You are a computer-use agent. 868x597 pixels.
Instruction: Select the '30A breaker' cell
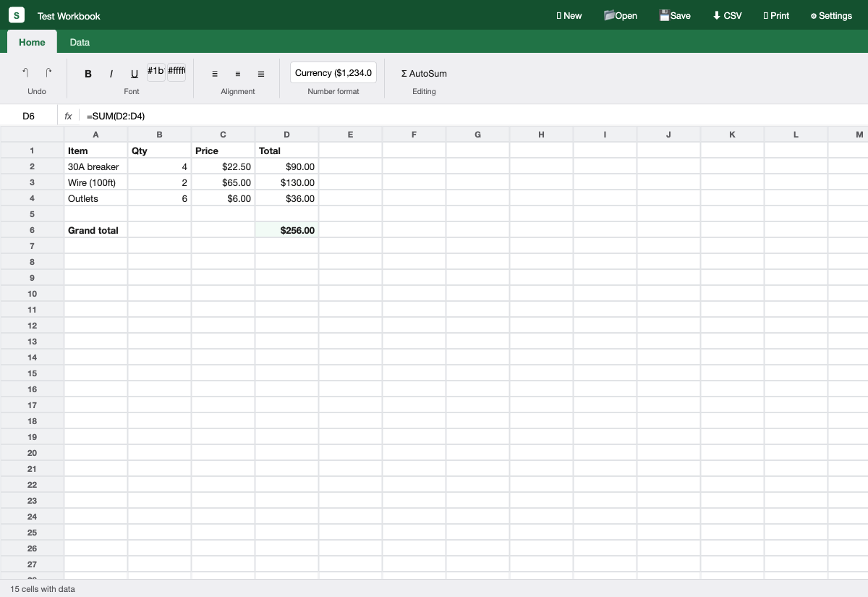point(95,166)
